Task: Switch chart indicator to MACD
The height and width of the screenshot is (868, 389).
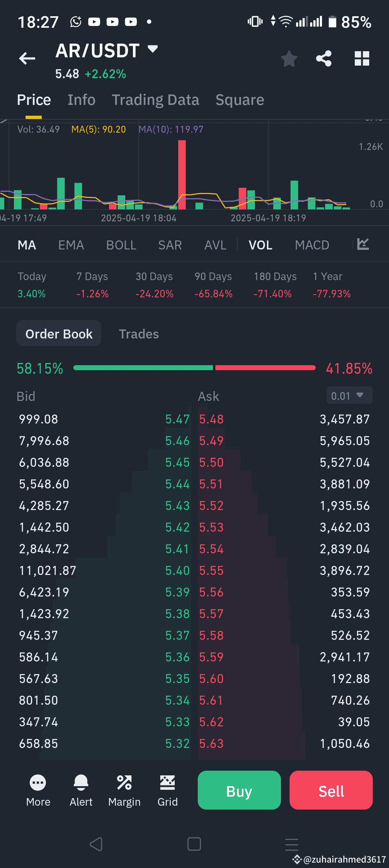Action: click(x=312, y=244)
